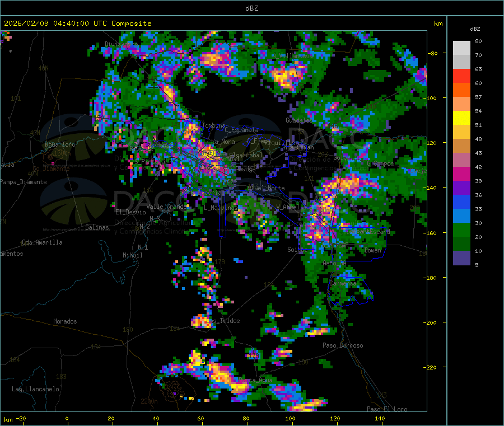
Task: Click the 2026/02/09 04:40:00 UTC Composite timestamp
Action: click(77, 24)
